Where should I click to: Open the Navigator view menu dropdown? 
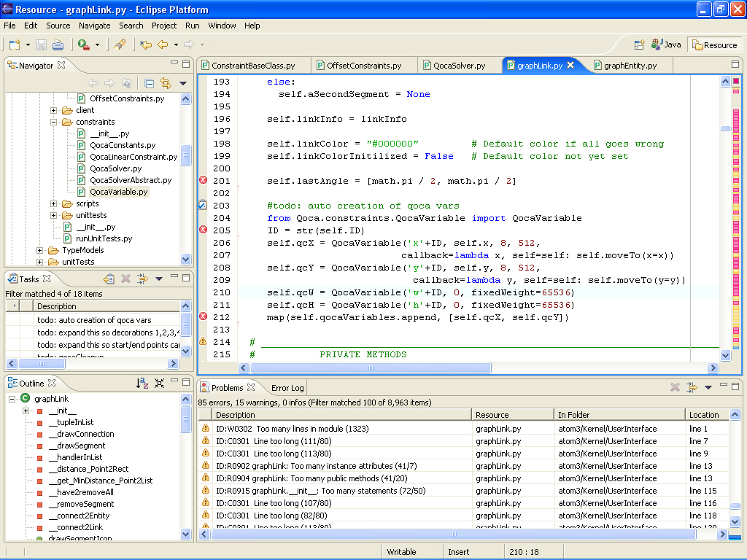pos(182,82)
